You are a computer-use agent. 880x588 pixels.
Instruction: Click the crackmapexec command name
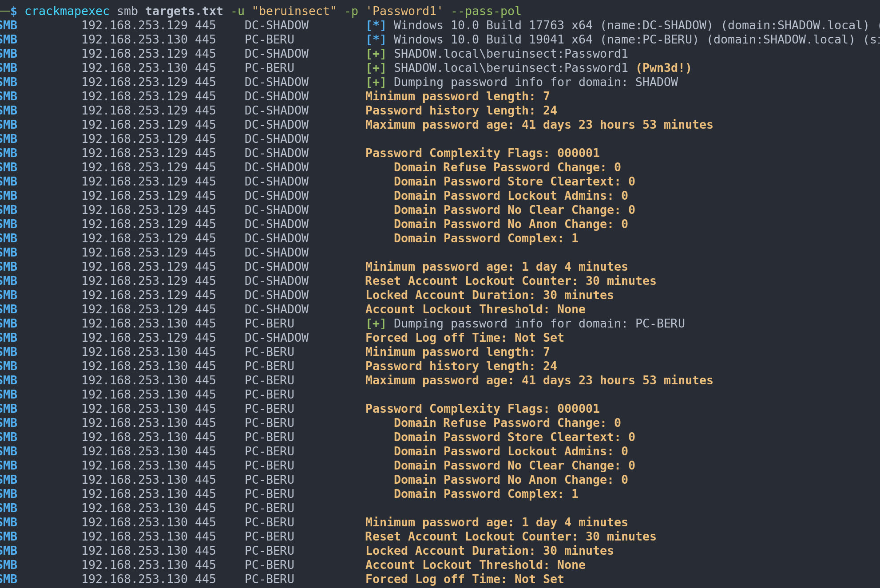[67, 11]
